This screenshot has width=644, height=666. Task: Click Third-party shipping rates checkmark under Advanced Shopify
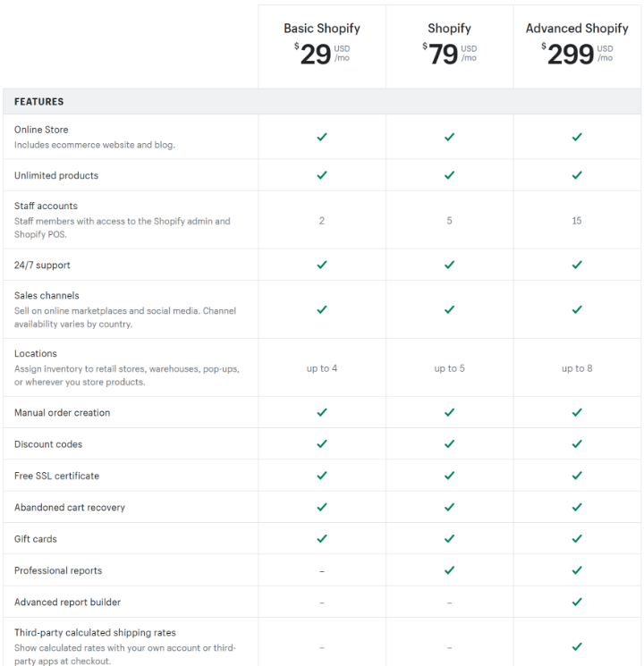point(577,646)
